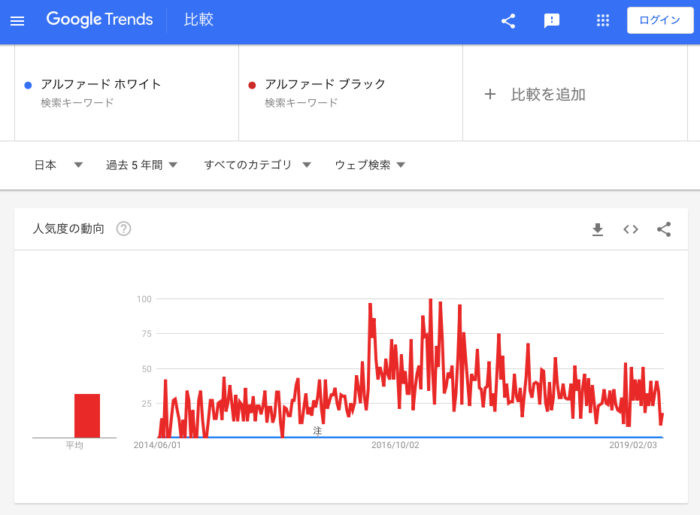The height and width of the screenshot is (515, 700).
Task: Click help icon next to 人気度の動向
Action: point(124,229)
